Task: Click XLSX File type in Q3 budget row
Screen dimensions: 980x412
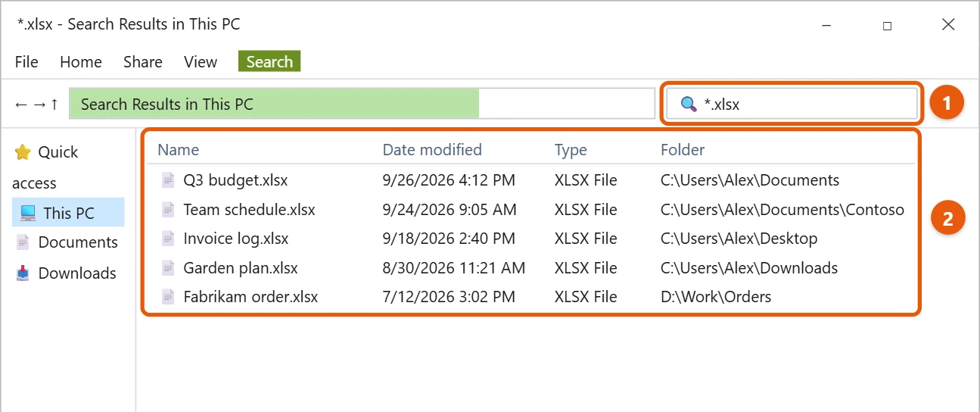Action: [586, 180]
